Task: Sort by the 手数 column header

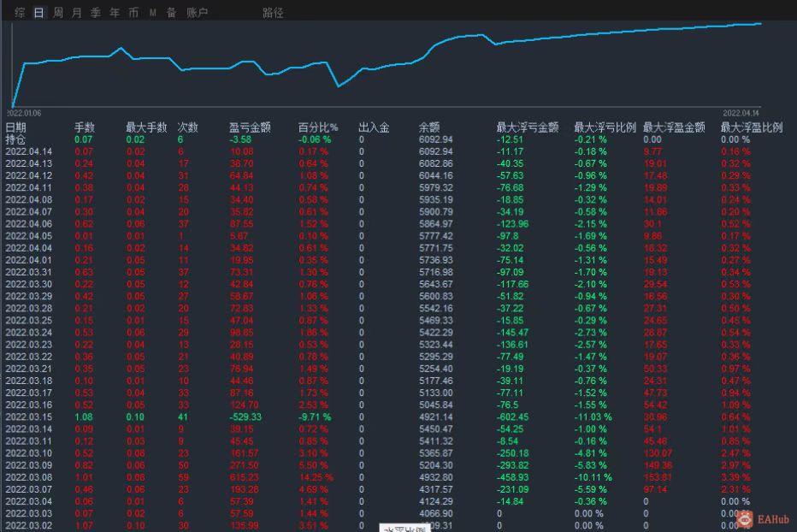Action: (85, 127)
